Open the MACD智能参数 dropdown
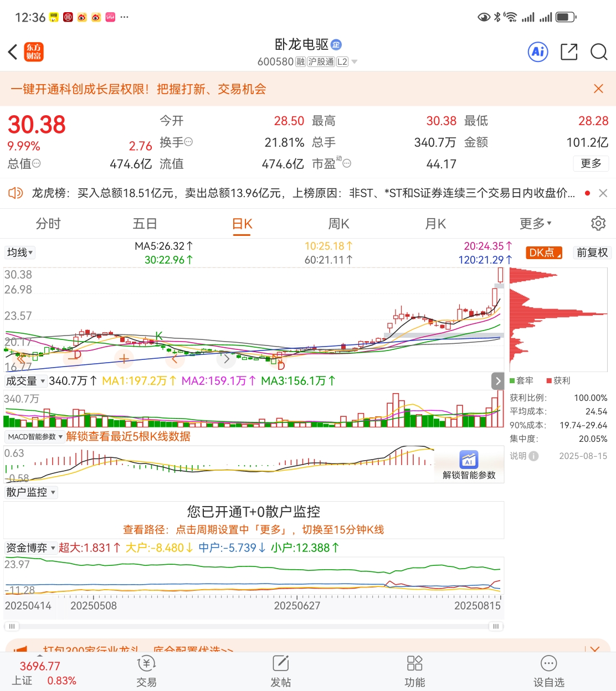 35,437
